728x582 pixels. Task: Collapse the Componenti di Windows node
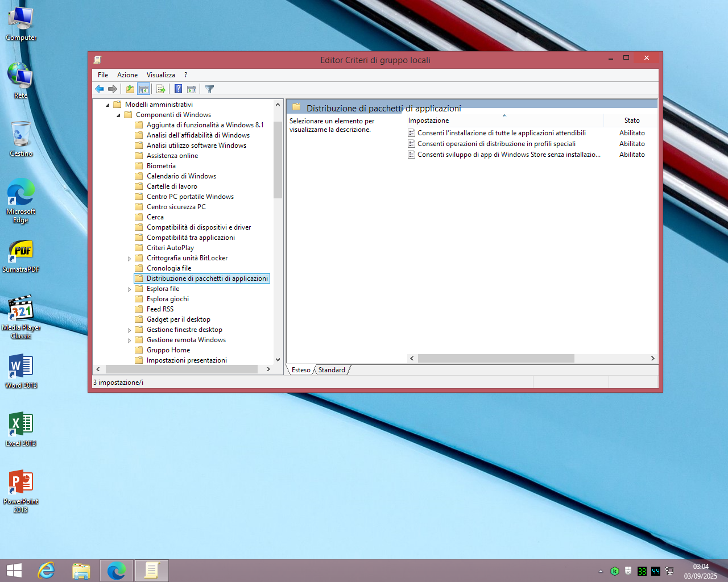(118, 115)
